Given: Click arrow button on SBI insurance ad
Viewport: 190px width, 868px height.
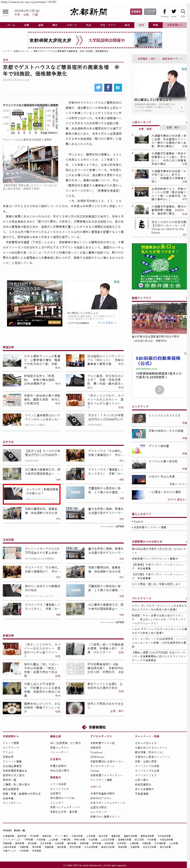Looking at the screenshot, I should tap(159, 390).
